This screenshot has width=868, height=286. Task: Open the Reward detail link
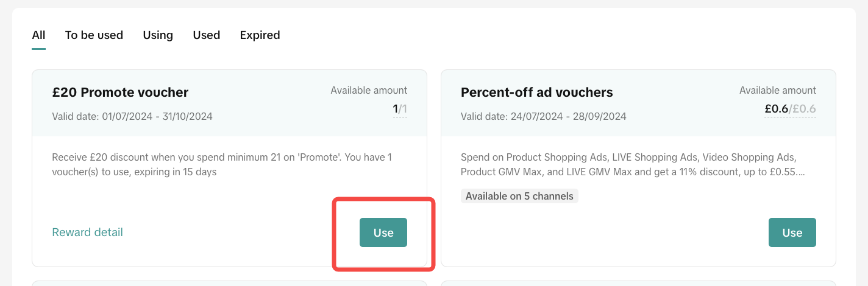click(87, 232)
